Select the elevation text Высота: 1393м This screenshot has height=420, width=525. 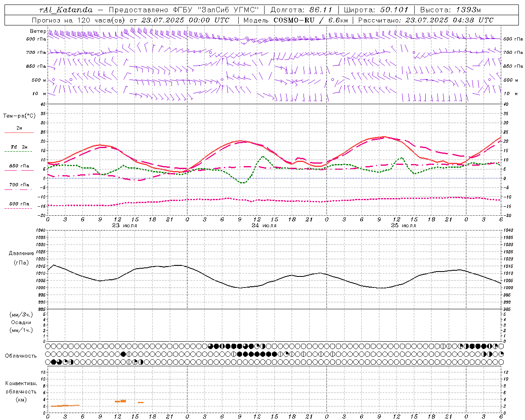point(450,10)
